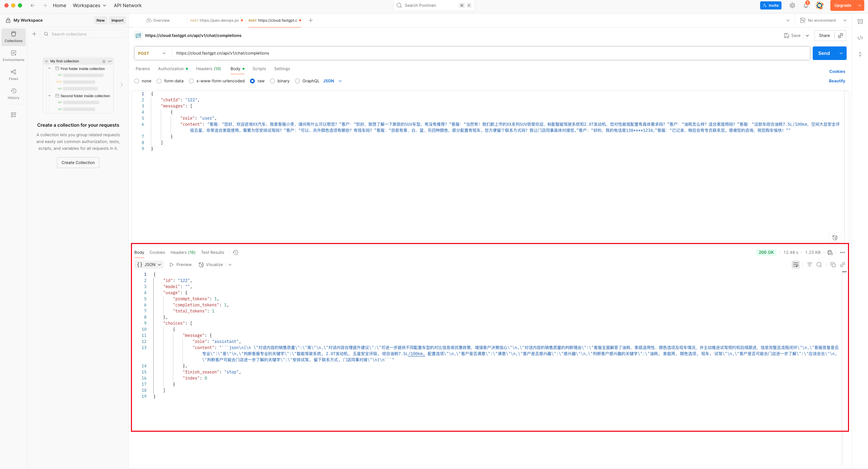
Task: Send the request
Action: pyautogui.click(x=824, y=53)
